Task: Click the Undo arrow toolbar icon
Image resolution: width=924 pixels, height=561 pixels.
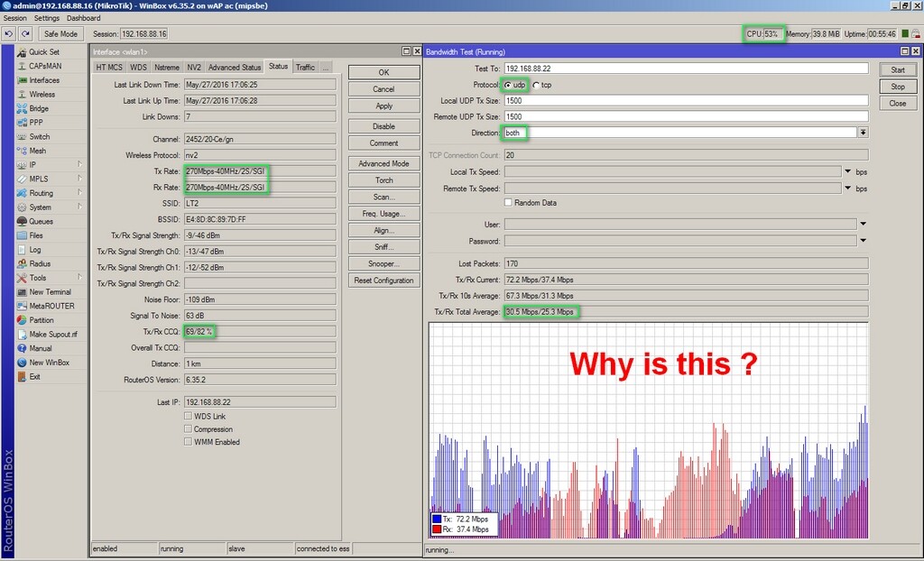Action: 9,34
